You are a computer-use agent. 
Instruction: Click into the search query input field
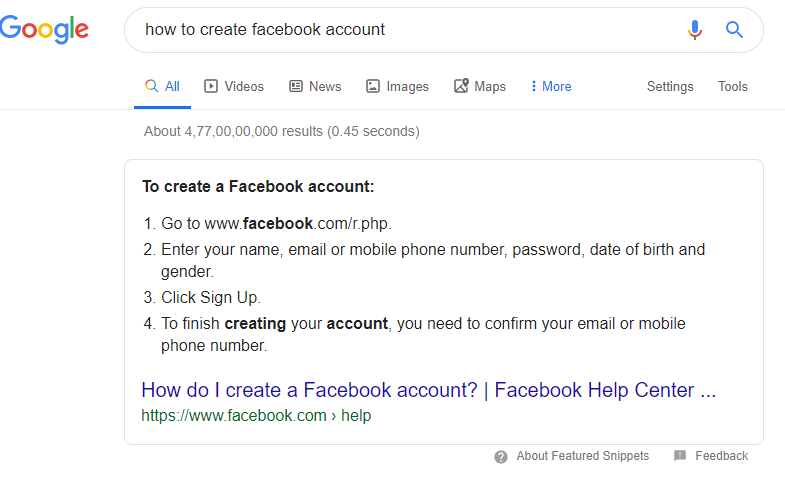pyautogui.click(x=400, y=30)
